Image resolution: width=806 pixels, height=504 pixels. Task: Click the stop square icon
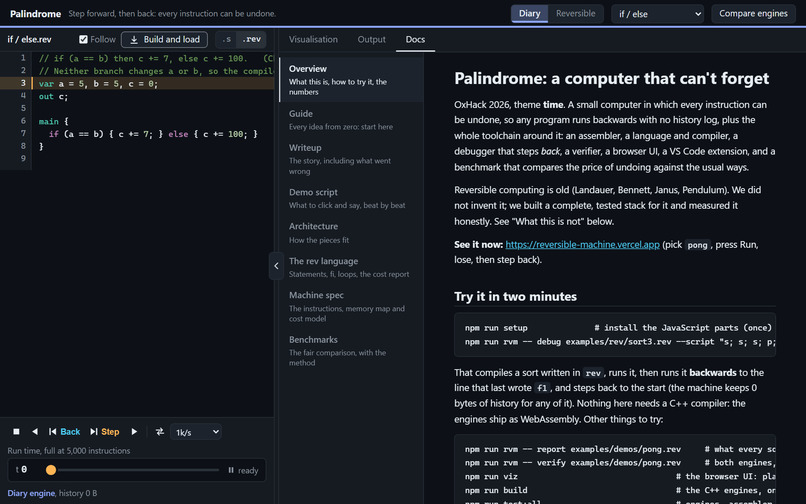(x=16, y=431)
